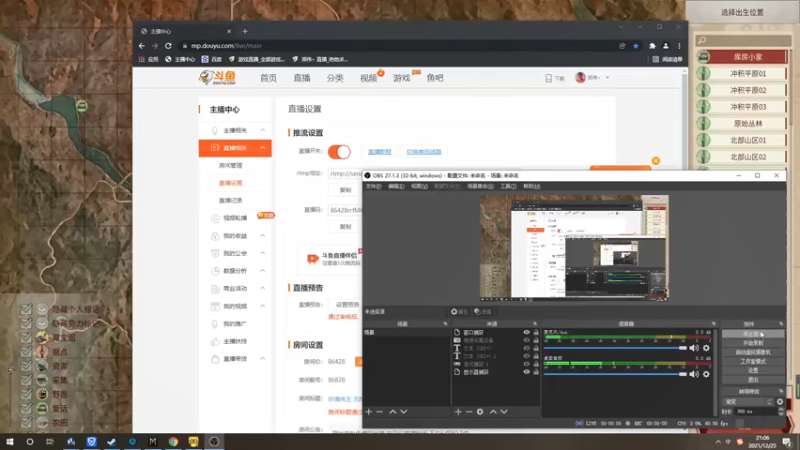The image size is (800, 450).
Task: Click the 开始录制 button in OBS controls
Action: click(753, 343)
